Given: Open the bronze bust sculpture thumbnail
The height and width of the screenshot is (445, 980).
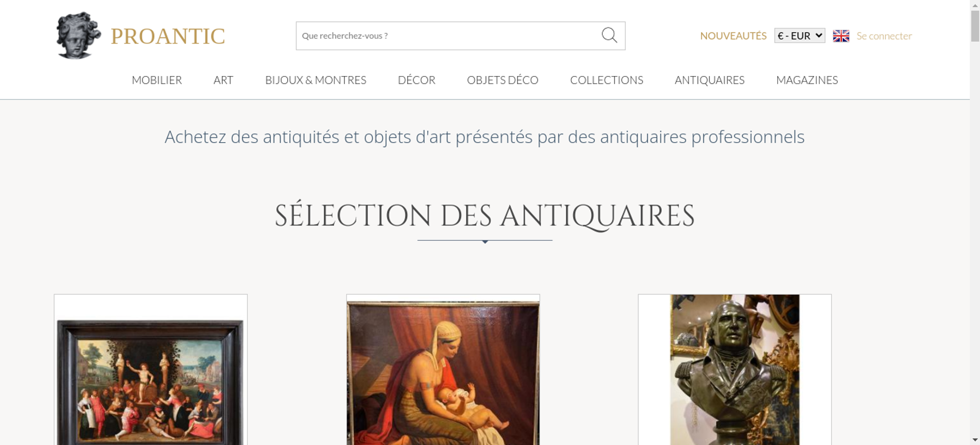Looking at the screenshot, I should [x=735, y=370].
